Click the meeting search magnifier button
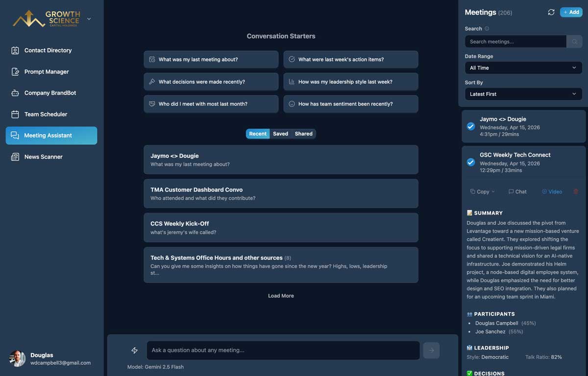Viewport: 588px width, 376px height. tap(574, 42)
